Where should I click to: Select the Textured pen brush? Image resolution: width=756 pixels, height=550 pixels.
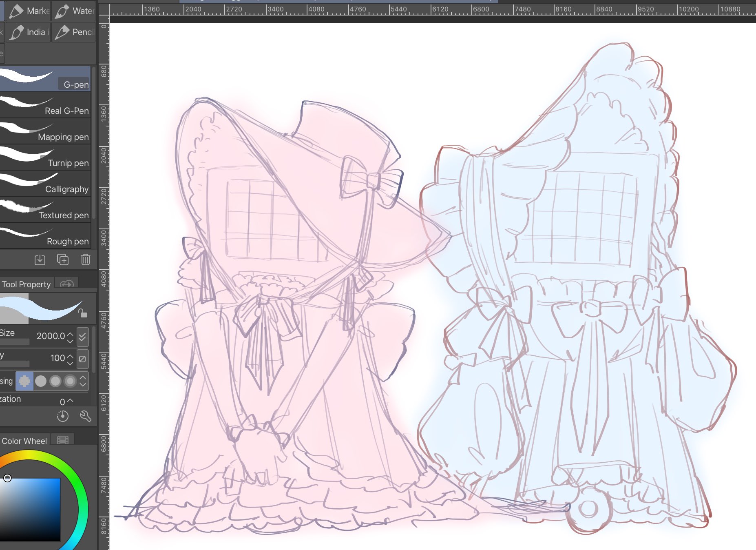45,210
